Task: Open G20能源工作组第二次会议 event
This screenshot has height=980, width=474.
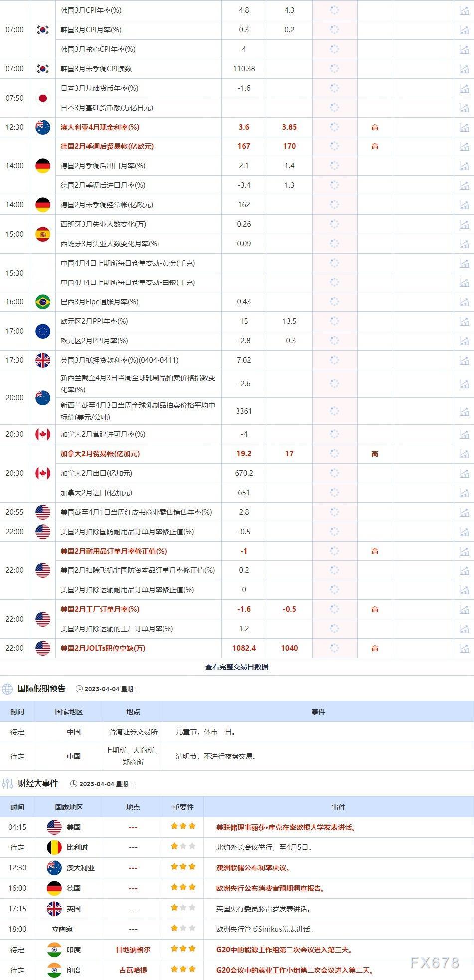Action: (285, 950)
